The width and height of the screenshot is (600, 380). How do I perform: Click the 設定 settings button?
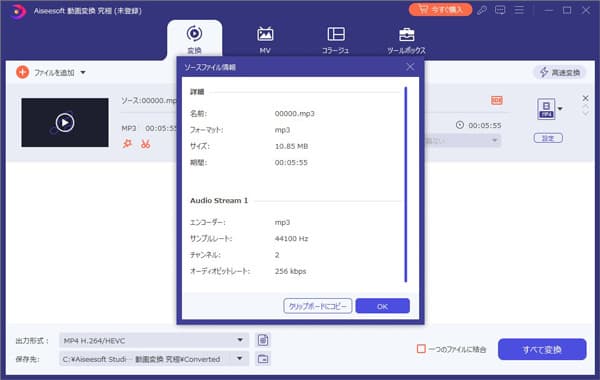pyautogui.click(x=548, y=138)
